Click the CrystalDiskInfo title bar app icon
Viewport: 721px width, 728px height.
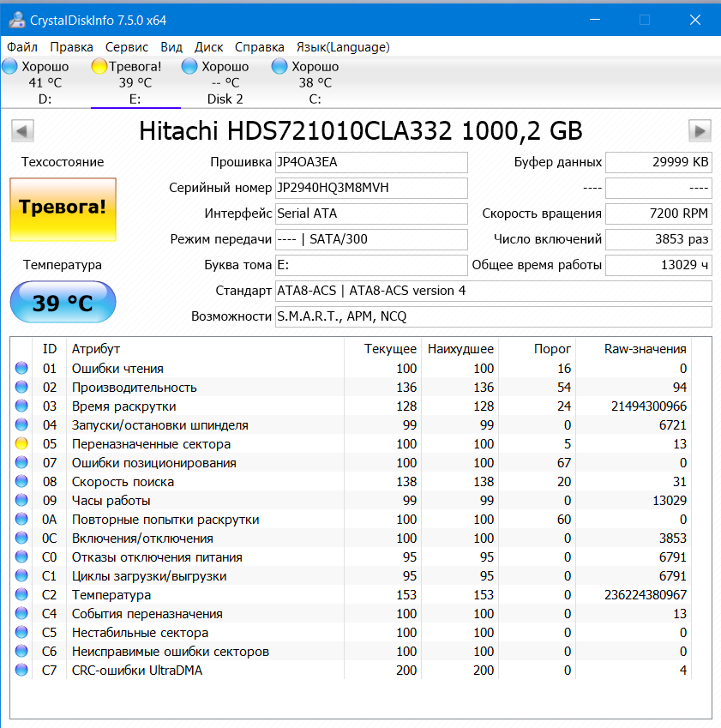coord(15,20)
